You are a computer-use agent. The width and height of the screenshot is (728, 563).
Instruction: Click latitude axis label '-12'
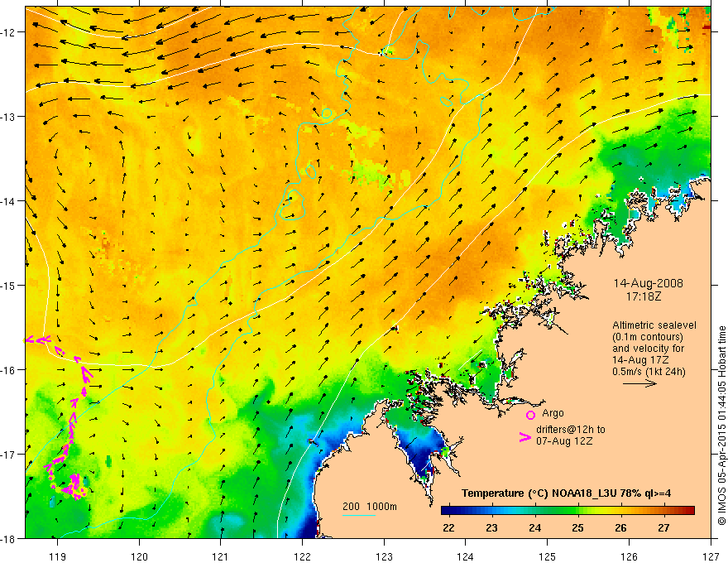pos(9,32)
